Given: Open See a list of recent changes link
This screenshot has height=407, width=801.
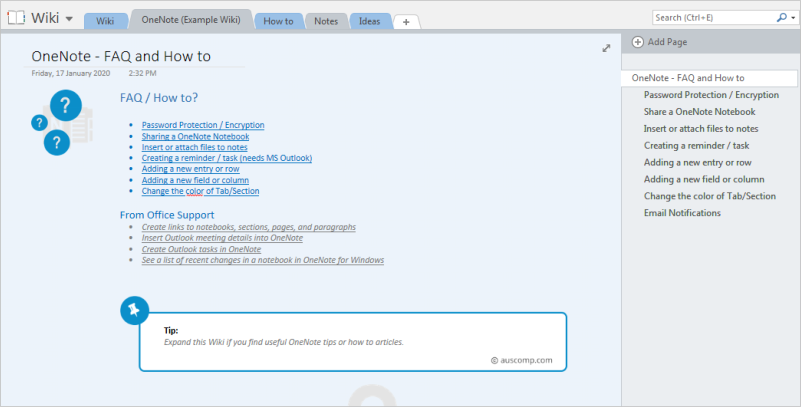Looking at the screenshot, I should point(263,260).
